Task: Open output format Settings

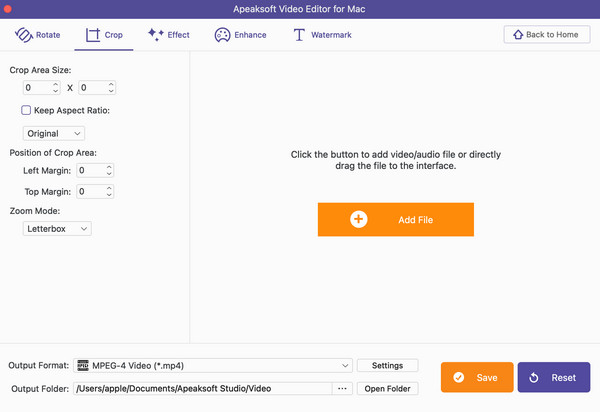Action: point(388,365)
